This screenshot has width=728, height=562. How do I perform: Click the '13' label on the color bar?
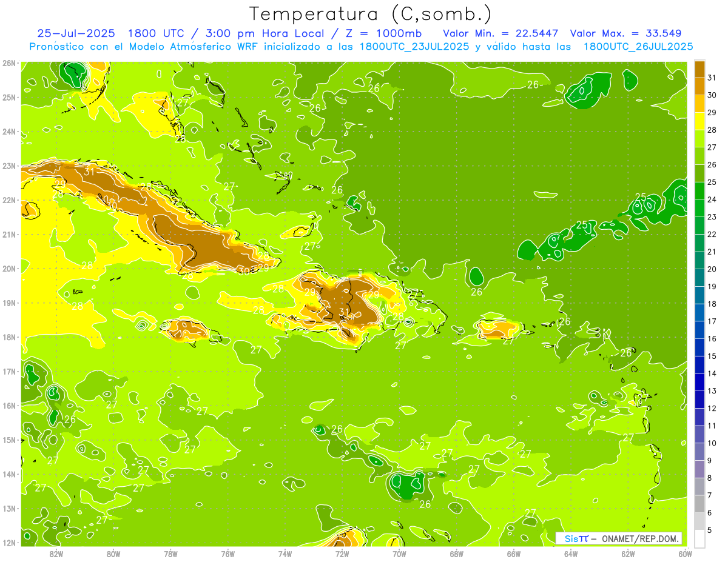(x=712, y=390)
